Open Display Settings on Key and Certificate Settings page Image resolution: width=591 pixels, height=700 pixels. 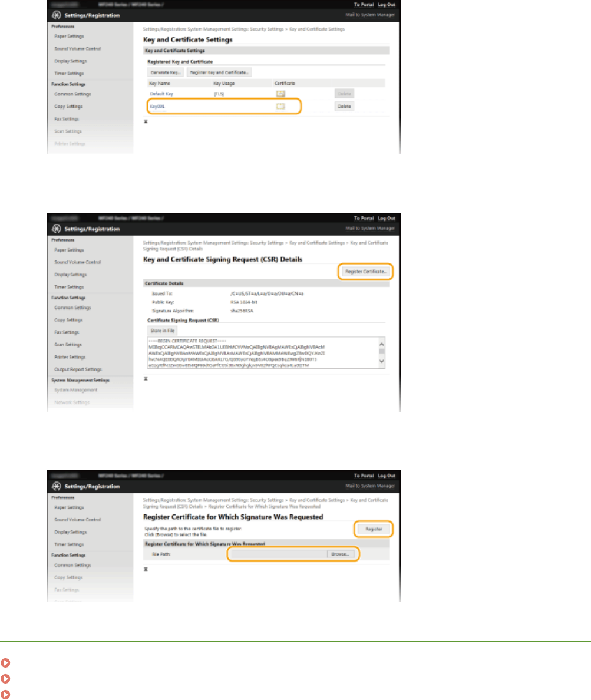click(x=71, y=61)
